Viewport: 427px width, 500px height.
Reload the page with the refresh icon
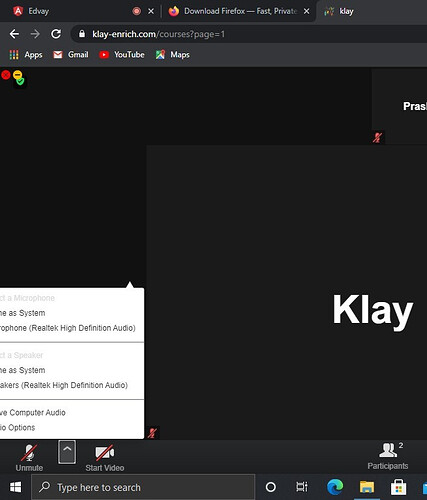point(56,34)
